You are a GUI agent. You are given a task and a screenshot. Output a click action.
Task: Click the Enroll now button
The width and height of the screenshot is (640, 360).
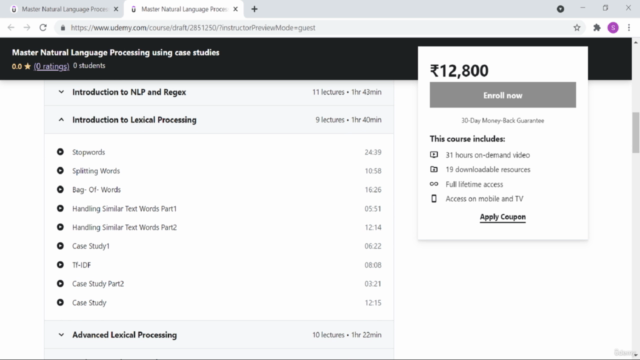pyautogui.click(x=502, y=95)
